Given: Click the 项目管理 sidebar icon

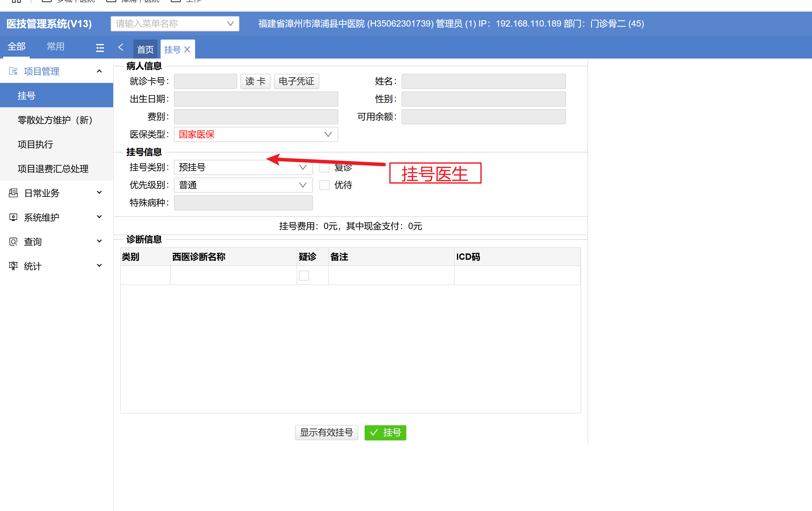Looking at the screenshot, I should point(13,71).
